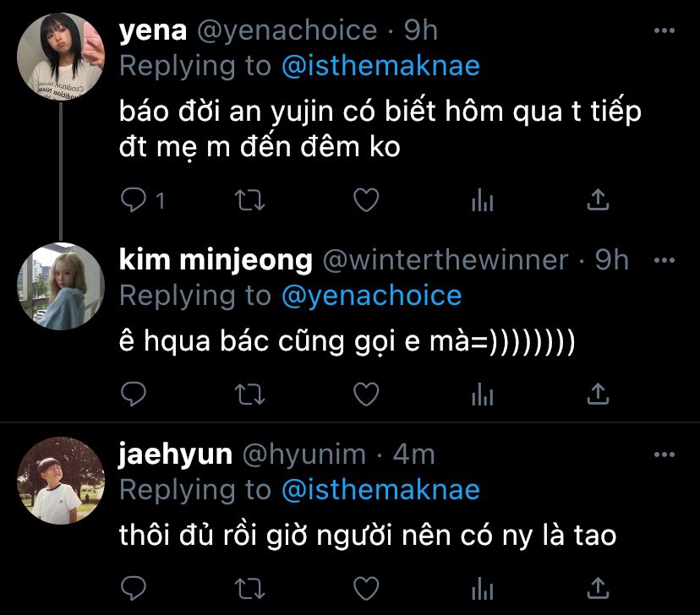
Task: View analytics for yena's tweet
Action: tap(481, 200)
